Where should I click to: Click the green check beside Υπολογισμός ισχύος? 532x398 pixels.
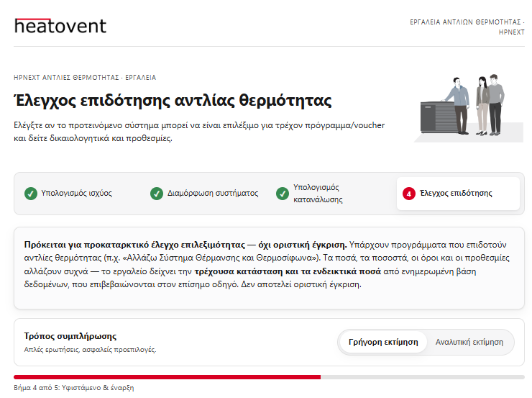[31, 194]
